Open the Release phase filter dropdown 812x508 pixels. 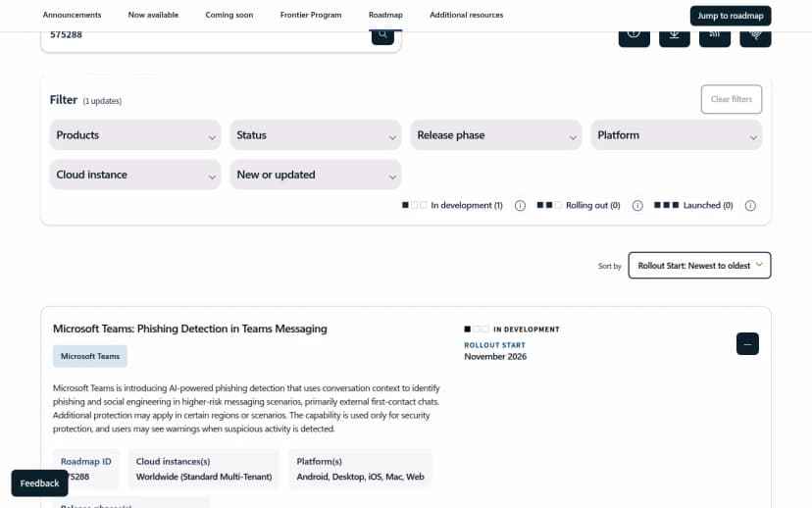[x=496, y=135]
